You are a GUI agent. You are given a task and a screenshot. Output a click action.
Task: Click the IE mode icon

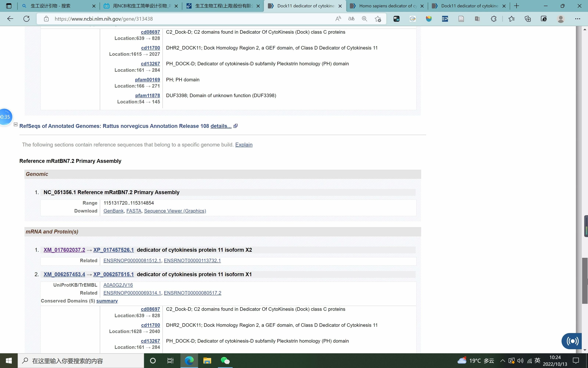coord(544,19)
